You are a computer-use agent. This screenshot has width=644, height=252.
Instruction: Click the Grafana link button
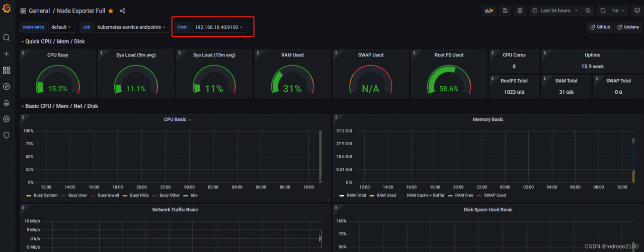pos(628,27)
